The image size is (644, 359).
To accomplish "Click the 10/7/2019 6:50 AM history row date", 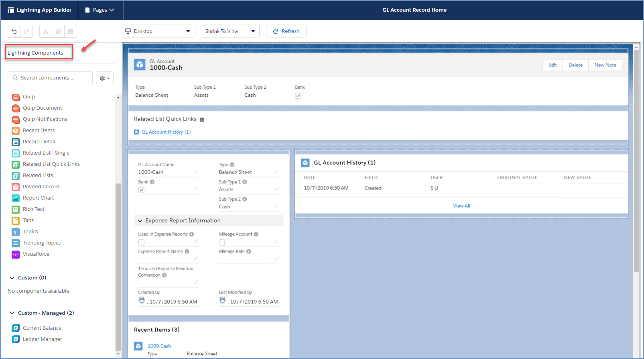I will tap(326, 188).
